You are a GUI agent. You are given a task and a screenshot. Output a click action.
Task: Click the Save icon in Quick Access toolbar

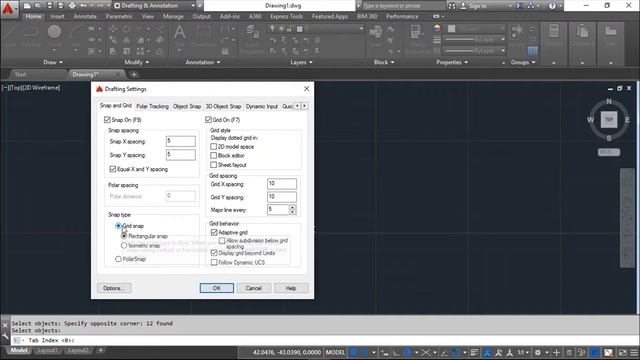49,6
